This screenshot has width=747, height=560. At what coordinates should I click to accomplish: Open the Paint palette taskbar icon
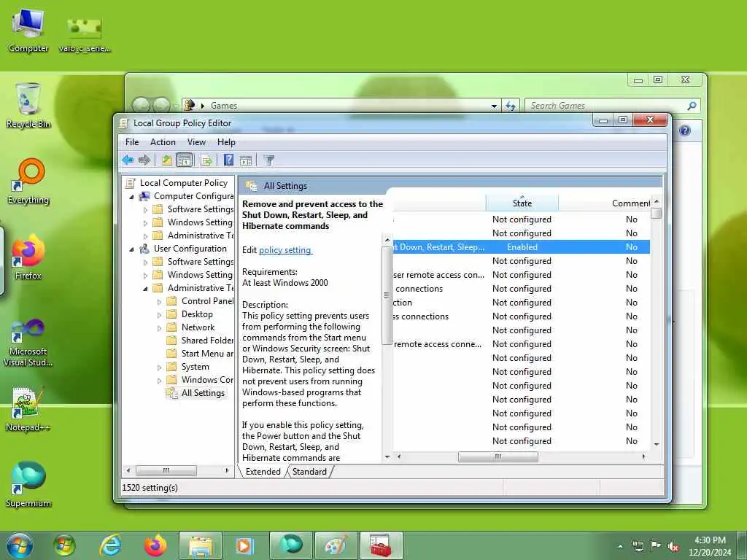336,545
